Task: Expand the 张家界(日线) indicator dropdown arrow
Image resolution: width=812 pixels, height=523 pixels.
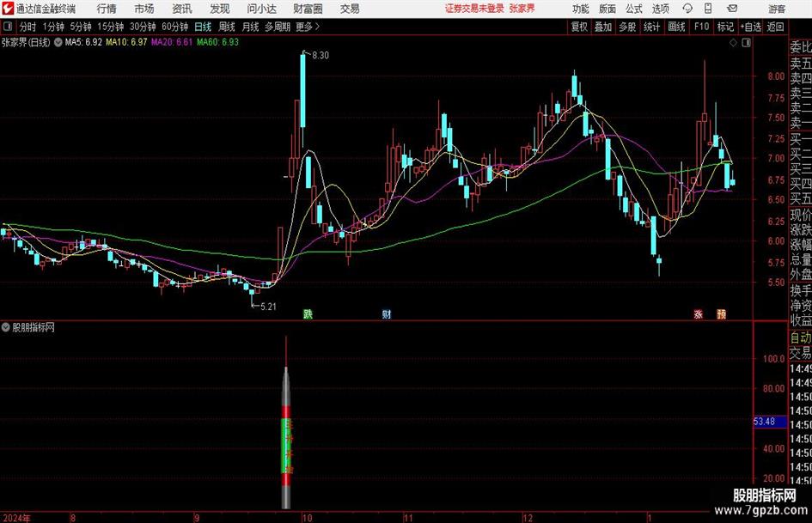Action: tap(58, 42)
